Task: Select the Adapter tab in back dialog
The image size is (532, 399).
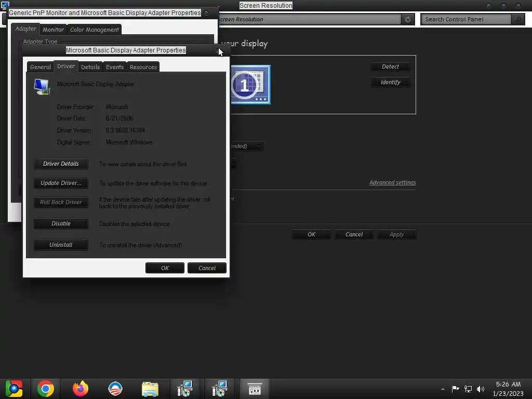Action: (x=26, y=29)
